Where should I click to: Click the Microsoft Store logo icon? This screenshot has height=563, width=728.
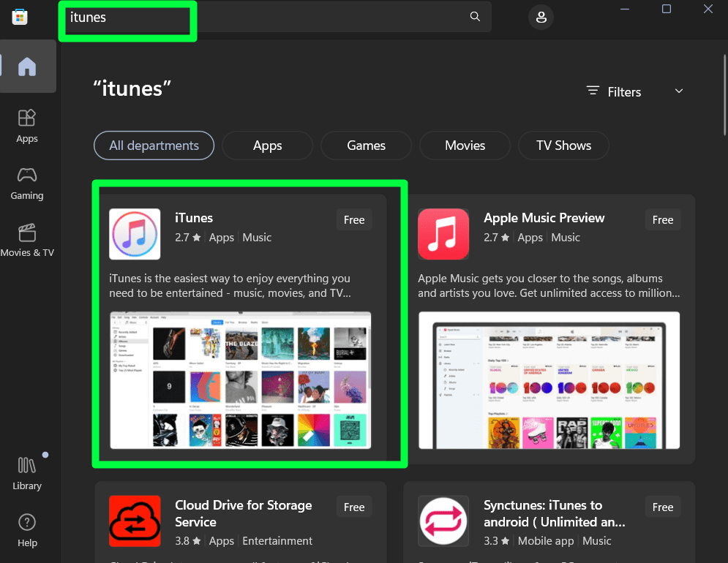click(20, 16)
